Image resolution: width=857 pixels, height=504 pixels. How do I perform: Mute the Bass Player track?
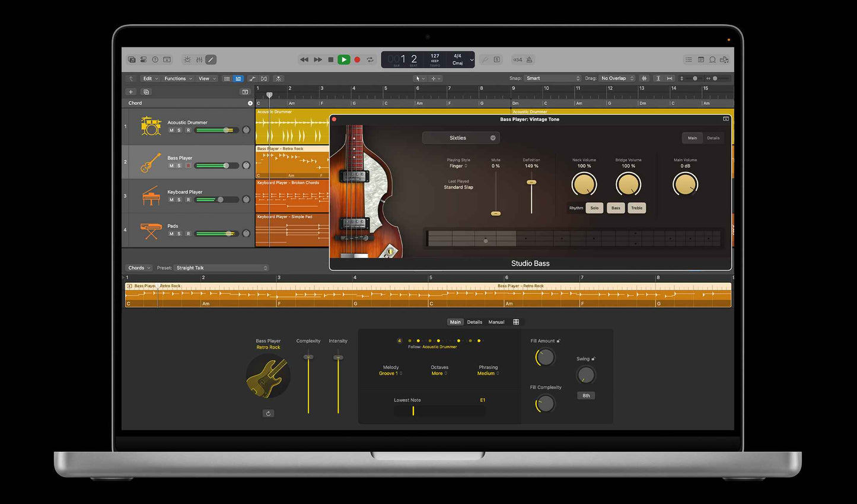(171, 166)
